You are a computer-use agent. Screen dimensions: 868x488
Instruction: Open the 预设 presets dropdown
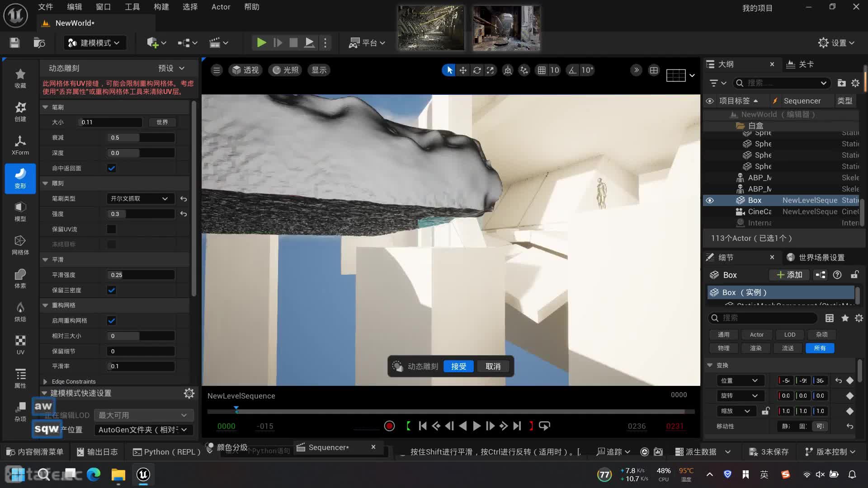coord(171,68)
